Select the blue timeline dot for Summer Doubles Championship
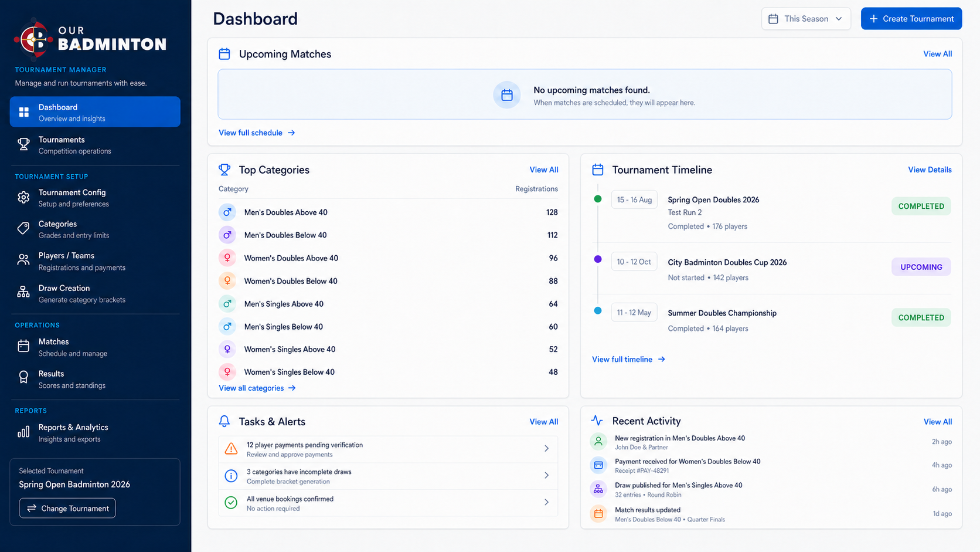The image size is (980, 552). 598,311
